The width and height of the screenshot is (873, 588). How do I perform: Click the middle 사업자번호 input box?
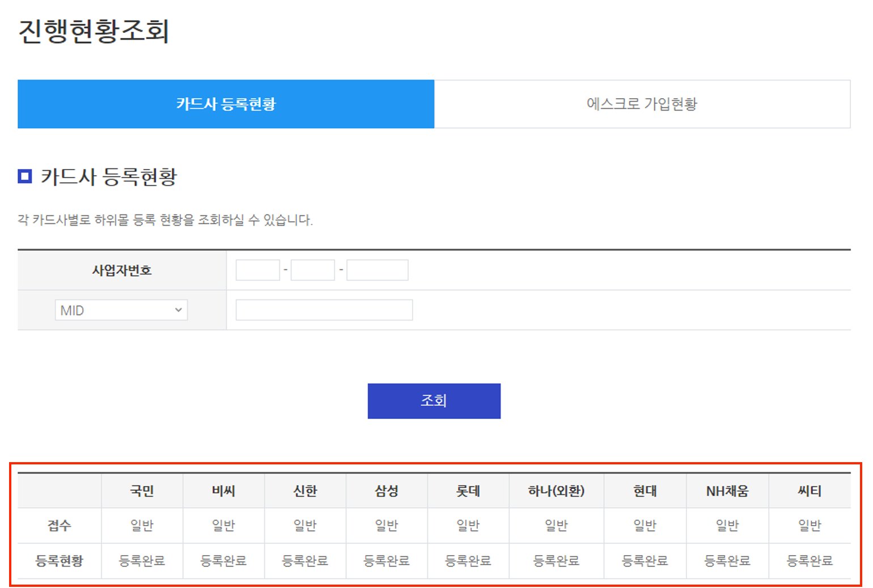pyautogui.click(x=312, y=269)
